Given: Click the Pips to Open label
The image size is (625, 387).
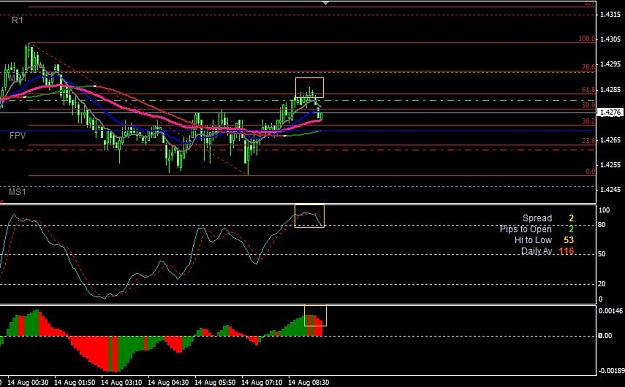Looking at the screenshot, I should [x=526, y=229].
